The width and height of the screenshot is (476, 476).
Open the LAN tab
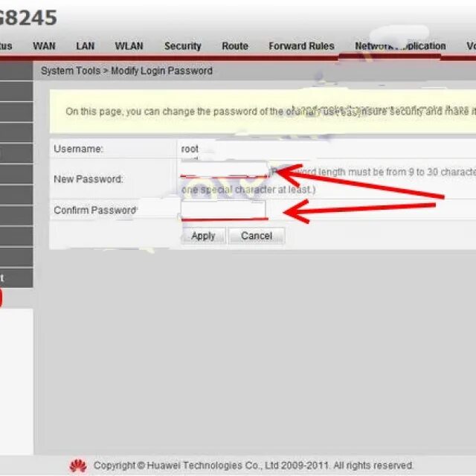86,46
